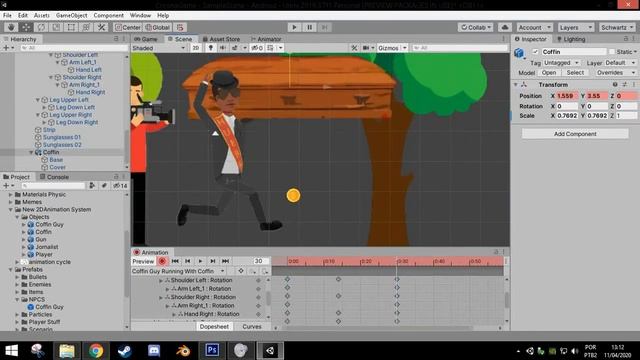This screenshot has width=640, height=360.
Task: Switch to the Animator tab
Action: click(x=266, y=39)
